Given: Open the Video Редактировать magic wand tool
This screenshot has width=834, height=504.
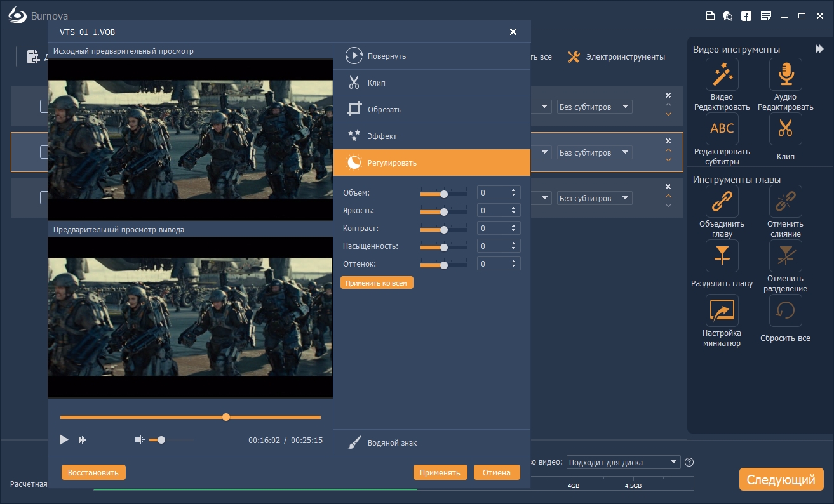Looking at the screenshot, I should [x=722, y=75].
